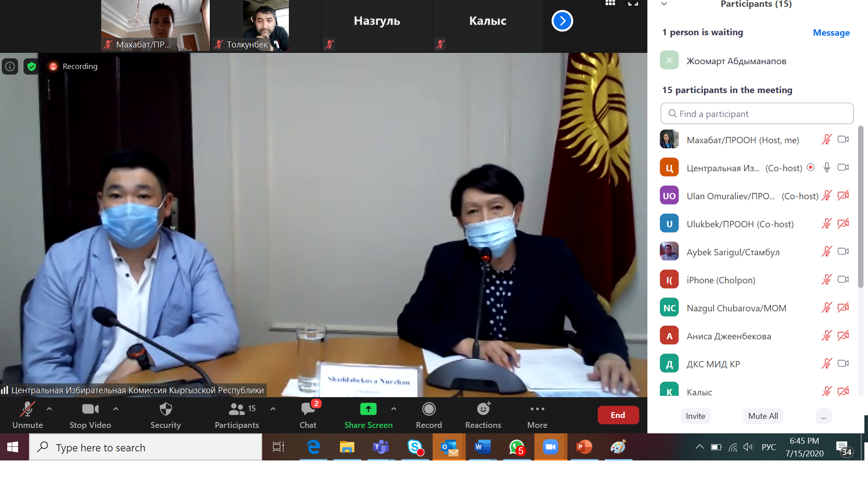Toggle Stop Video camera button
Screen dimensions: 868x488
[90, 409]
